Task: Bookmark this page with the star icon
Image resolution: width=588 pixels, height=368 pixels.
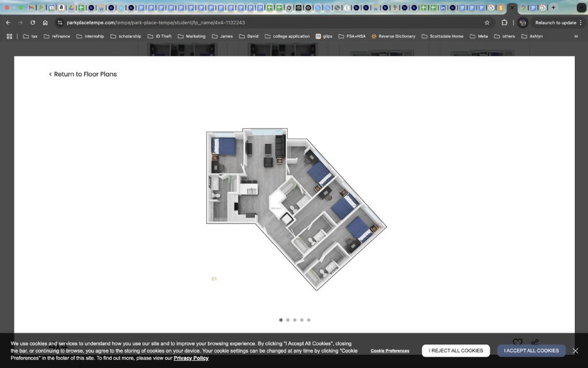Action: tap(487, 22)
